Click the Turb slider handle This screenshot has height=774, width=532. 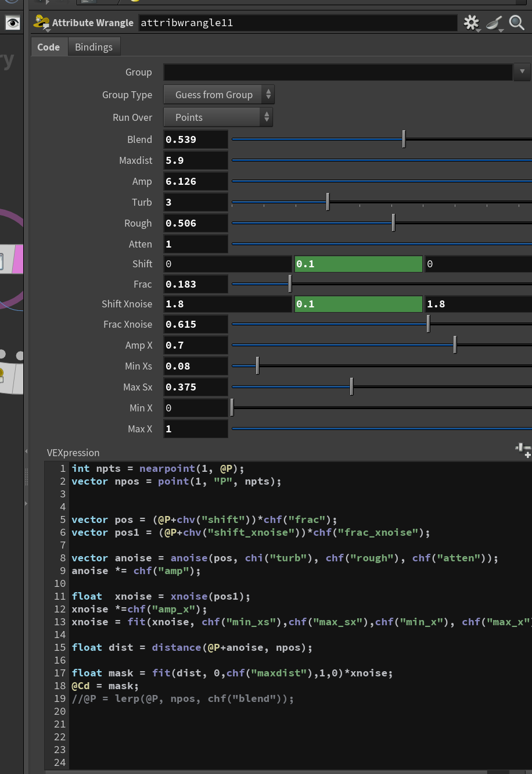coord(328,202)
